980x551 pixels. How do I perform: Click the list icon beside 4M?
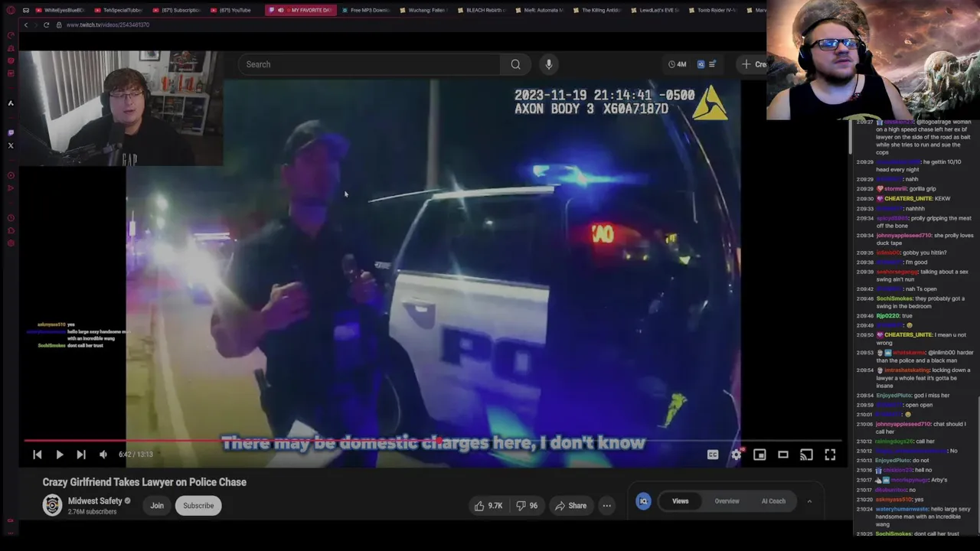712,64
